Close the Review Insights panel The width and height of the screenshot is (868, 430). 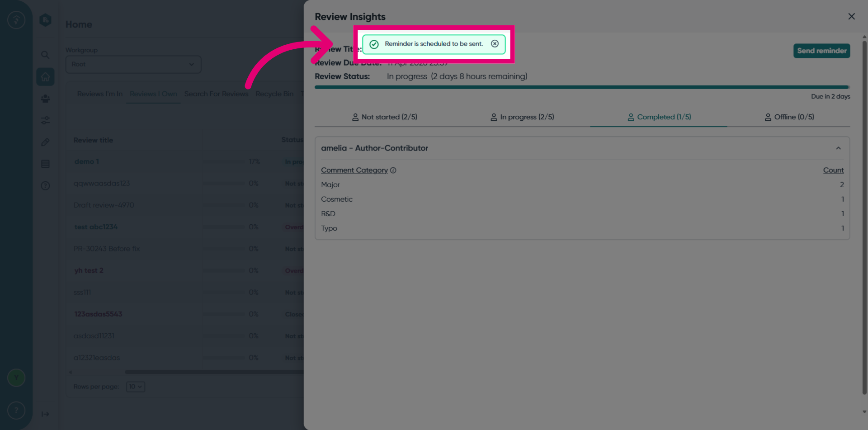point(851,17)
